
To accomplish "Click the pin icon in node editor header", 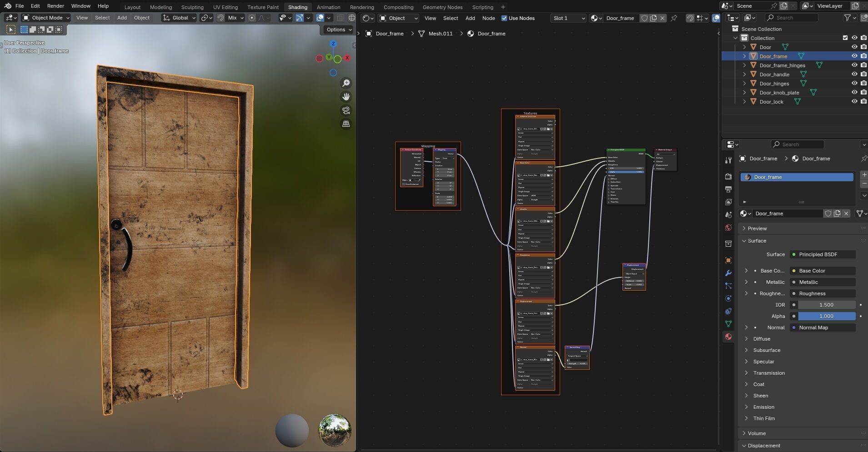I will tap(674, 18).
